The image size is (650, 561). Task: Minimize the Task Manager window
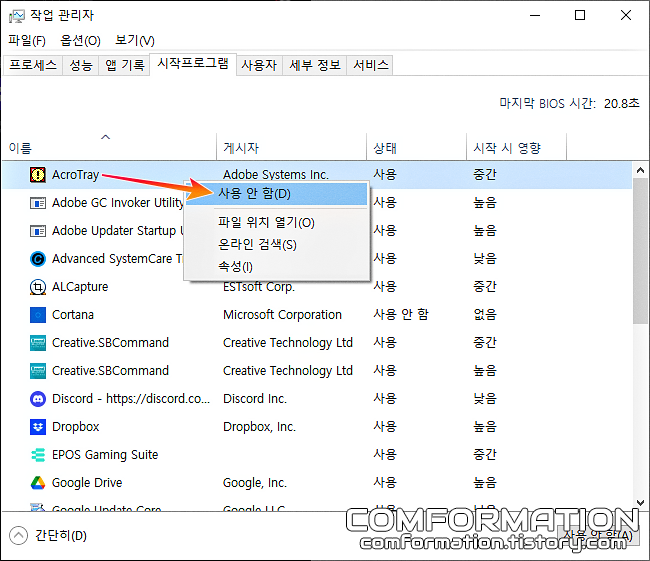535,16
